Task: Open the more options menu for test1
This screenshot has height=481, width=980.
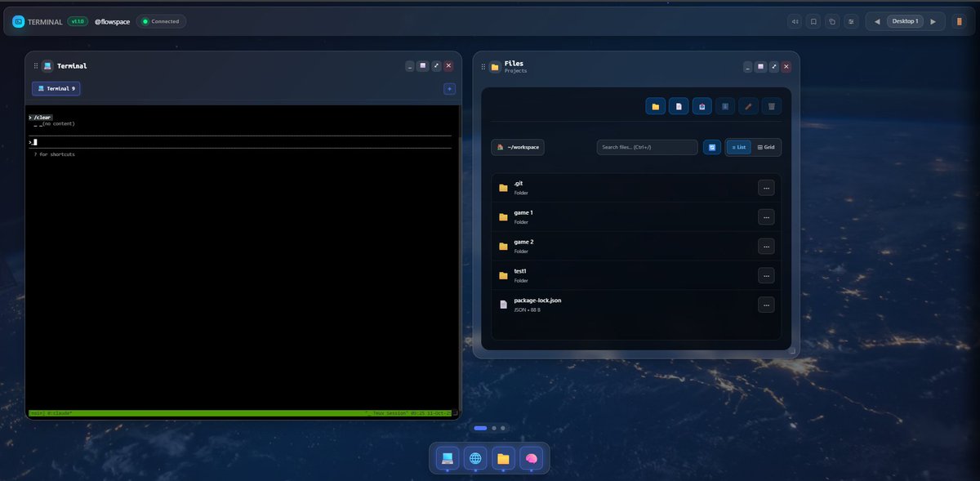Action: click(x=766, y=275)
